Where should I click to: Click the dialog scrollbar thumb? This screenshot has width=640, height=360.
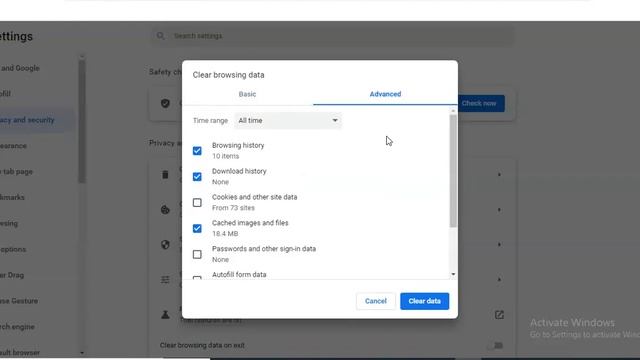tap(453, 171)
